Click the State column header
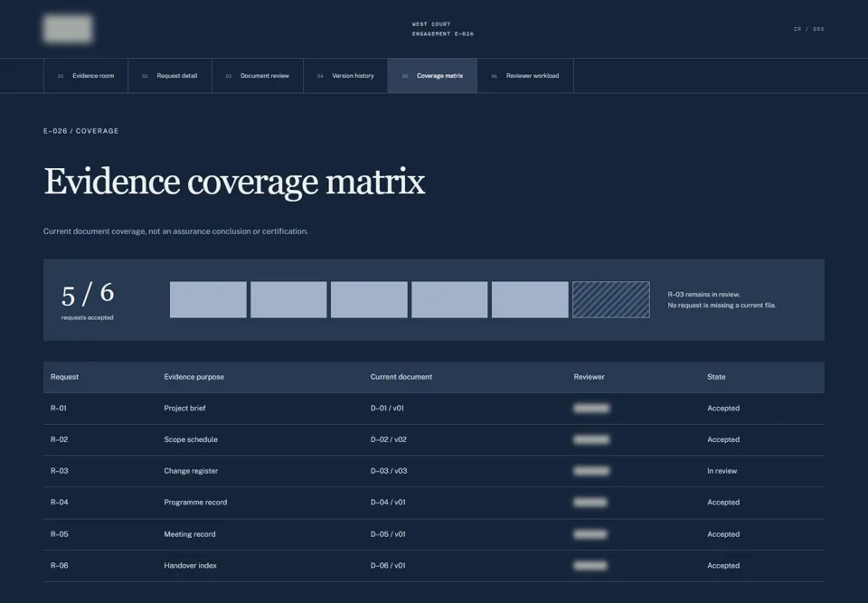The height and width of the screenshot is (603, 868). click(x=716, y=377)
